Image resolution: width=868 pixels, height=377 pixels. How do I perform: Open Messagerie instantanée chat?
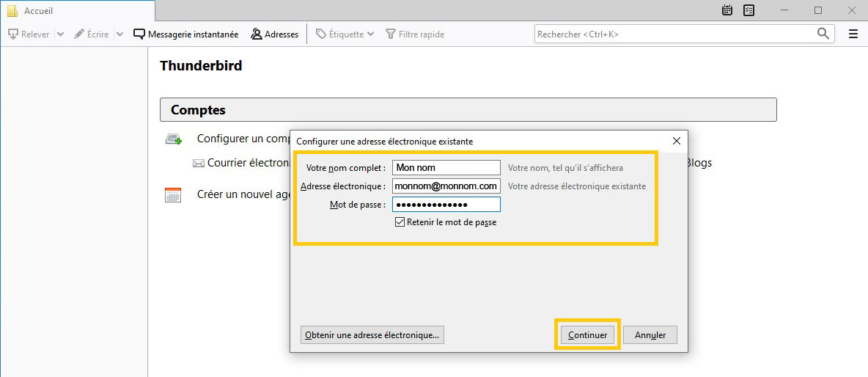pyautogui.click(x=186, y=34)
